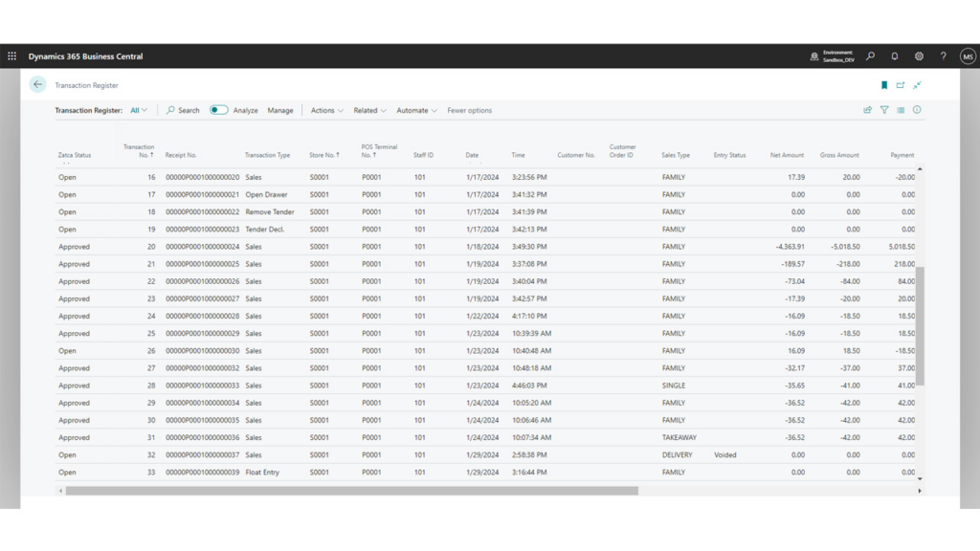Image resolution: width=980 pixels, height=551 pixels.
Task: Click the TAKEAWAY sales type cell
Action: (x=679, y=438)
